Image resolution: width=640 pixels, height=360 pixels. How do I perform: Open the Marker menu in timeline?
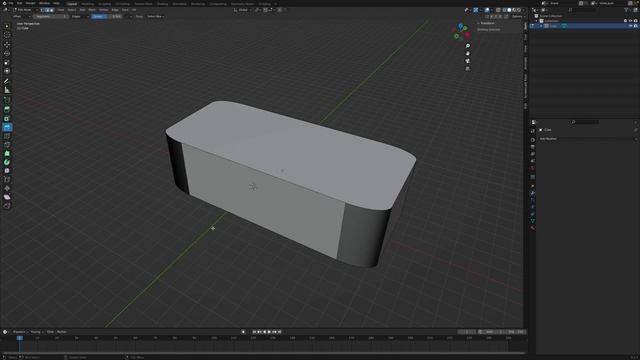click(62, 332)
